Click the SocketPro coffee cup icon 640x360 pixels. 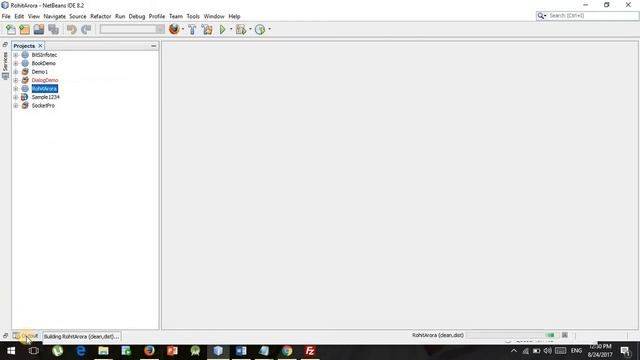25,105
